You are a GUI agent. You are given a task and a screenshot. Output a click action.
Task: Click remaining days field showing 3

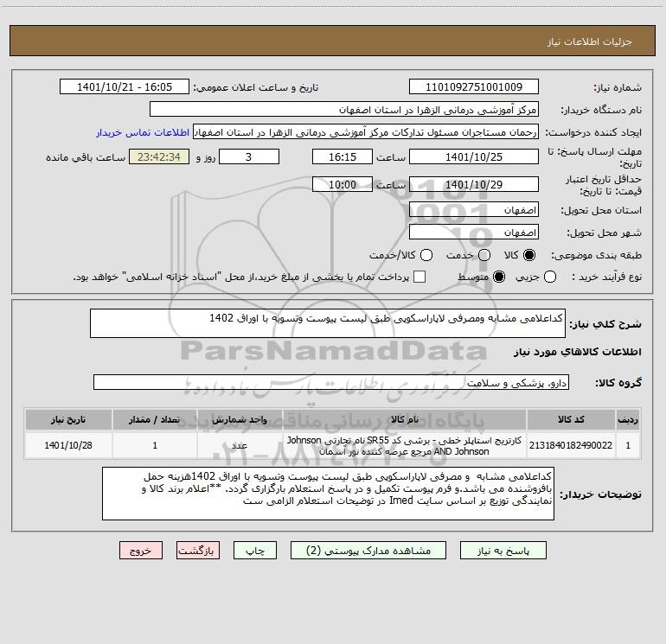[249, 156]
